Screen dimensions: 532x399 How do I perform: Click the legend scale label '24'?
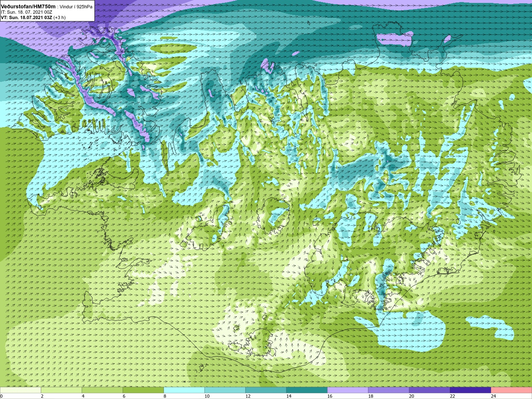point(494,396)
